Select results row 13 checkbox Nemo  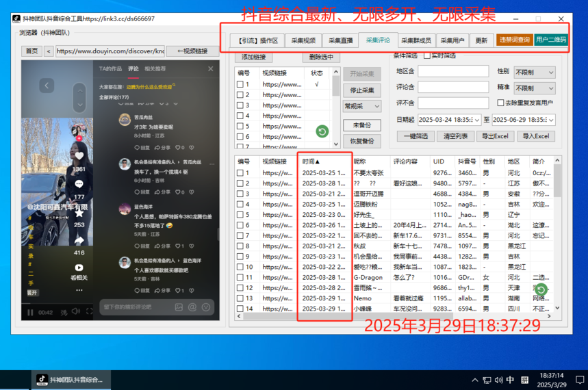240,298
